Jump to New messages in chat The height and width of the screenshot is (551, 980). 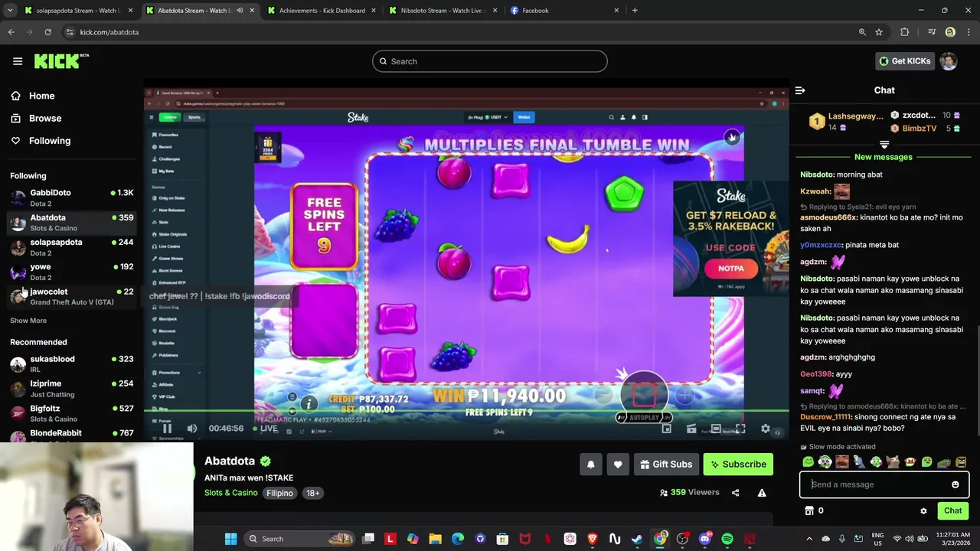[884, 157]
